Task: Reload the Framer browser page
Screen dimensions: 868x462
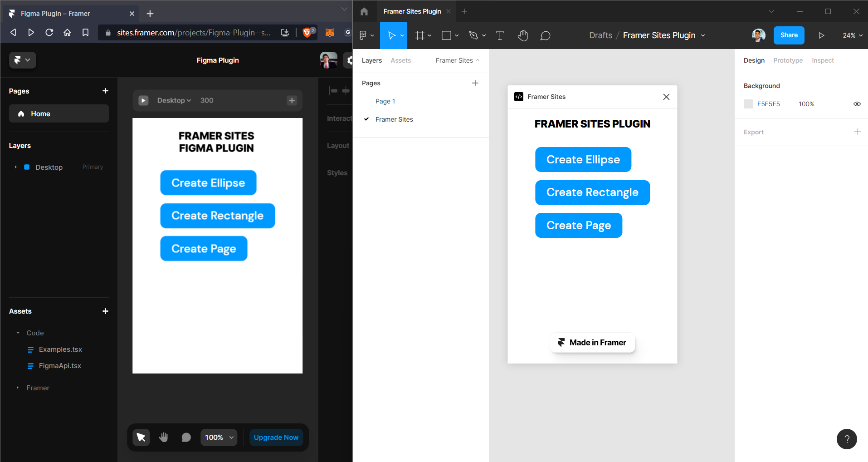Action: [49, 32]
